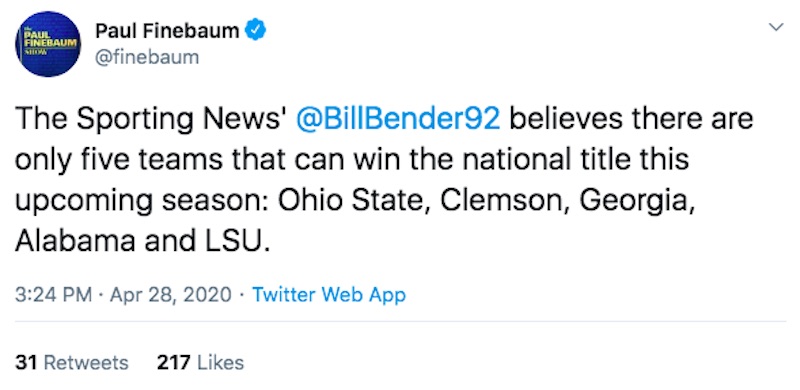
Task: Click the word "Clemson" in tweet
Action: (505, 201)
